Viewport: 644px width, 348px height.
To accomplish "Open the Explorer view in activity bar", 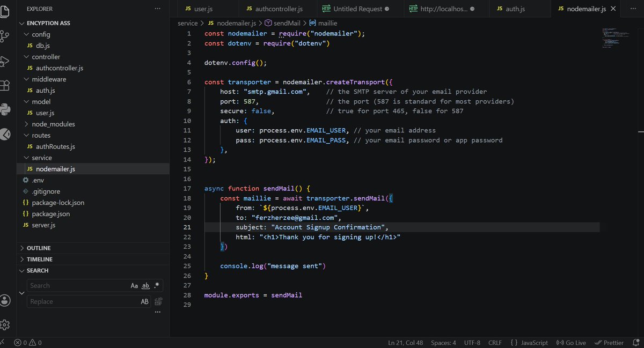I will click(x=4, y=11).
